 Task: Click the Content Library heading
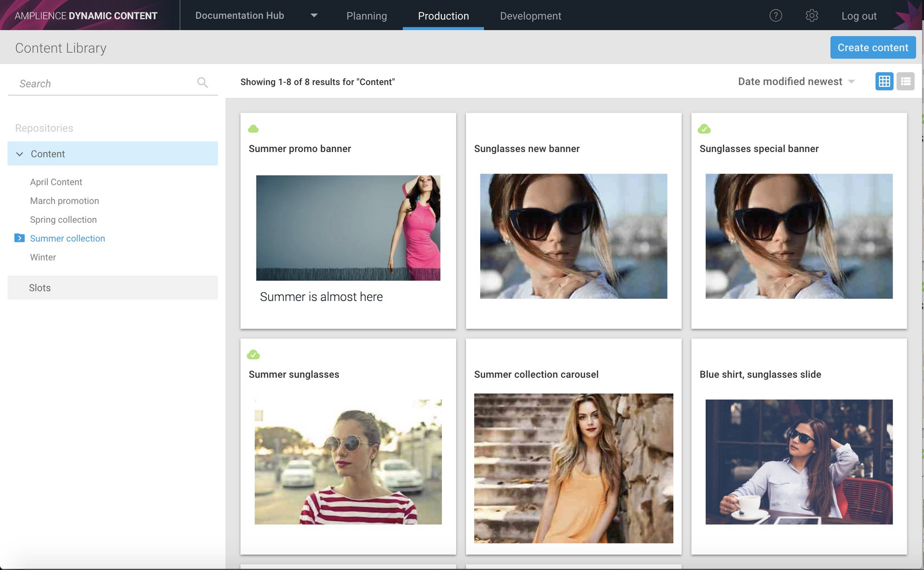pos(61,48)
